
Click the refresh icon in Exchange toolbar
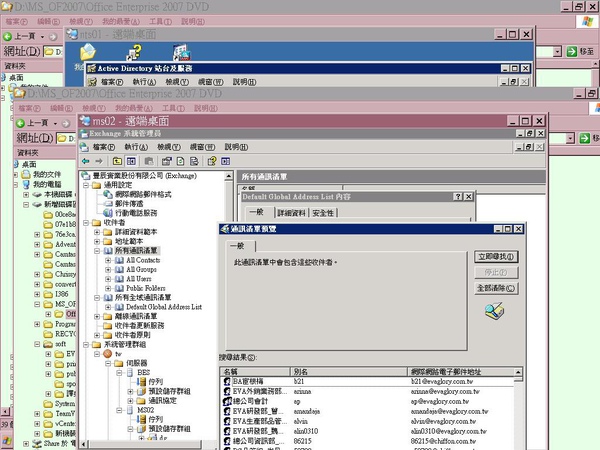pos(180,161)
